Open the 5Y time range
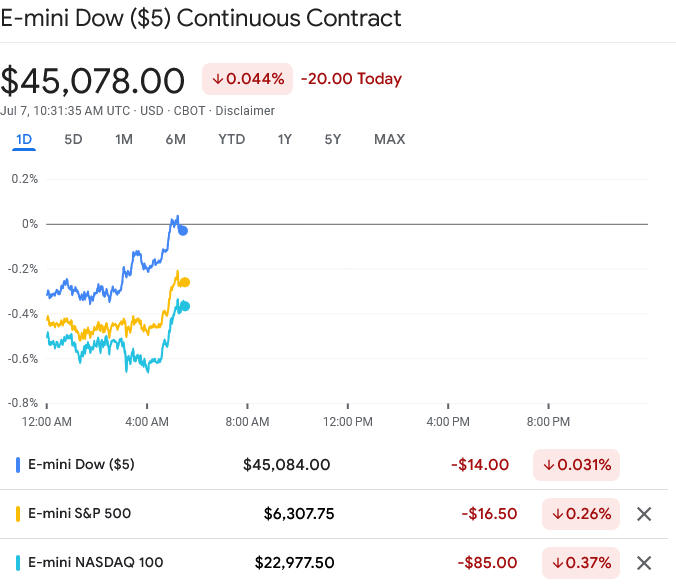This screenshot has height=586, width=676. click(333, 139)
